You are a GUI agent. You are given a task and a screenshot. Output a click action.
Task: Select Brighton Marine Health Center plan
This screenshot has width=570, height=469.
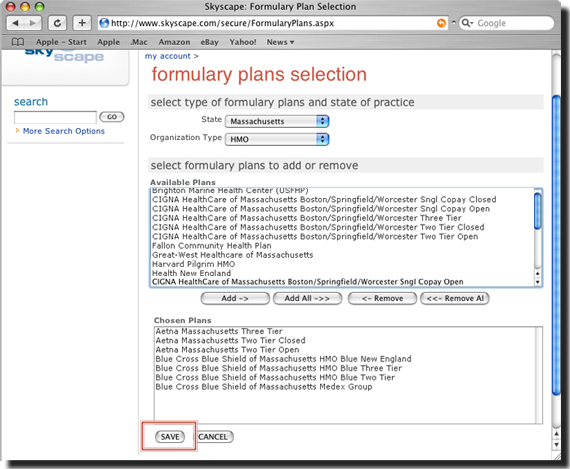[x=230, y=191]
